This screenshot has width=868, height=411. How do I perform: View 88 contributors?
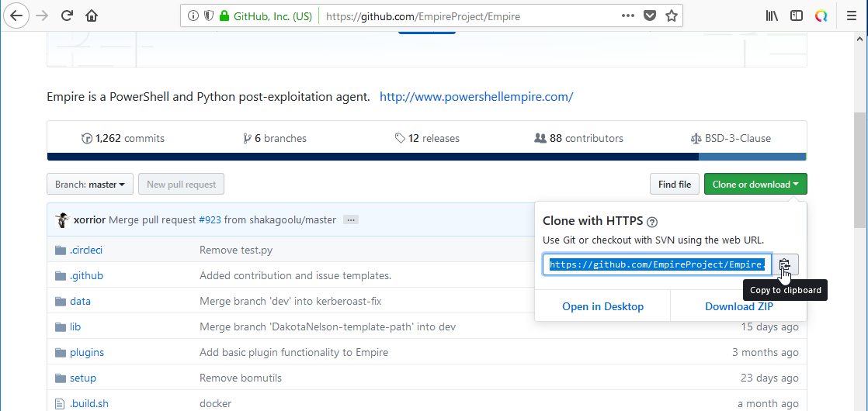point(578,138)
